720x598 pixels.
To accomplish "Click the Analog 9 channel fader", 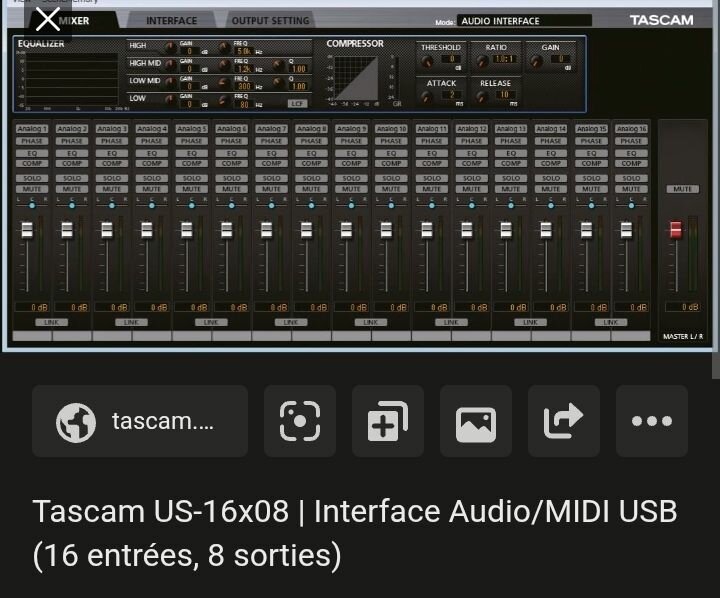I will pyautogui.click(x=347, y=230).
